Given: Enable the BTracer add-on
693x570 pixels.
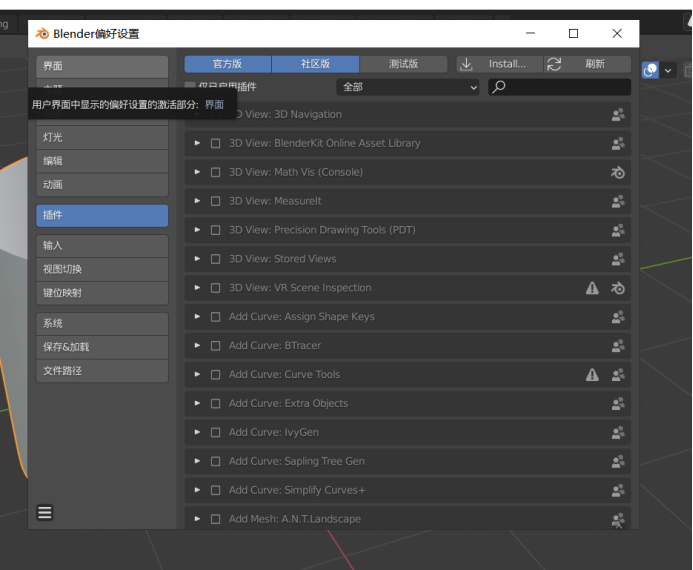Looking at the screenshot, I should tap(215, 346).
